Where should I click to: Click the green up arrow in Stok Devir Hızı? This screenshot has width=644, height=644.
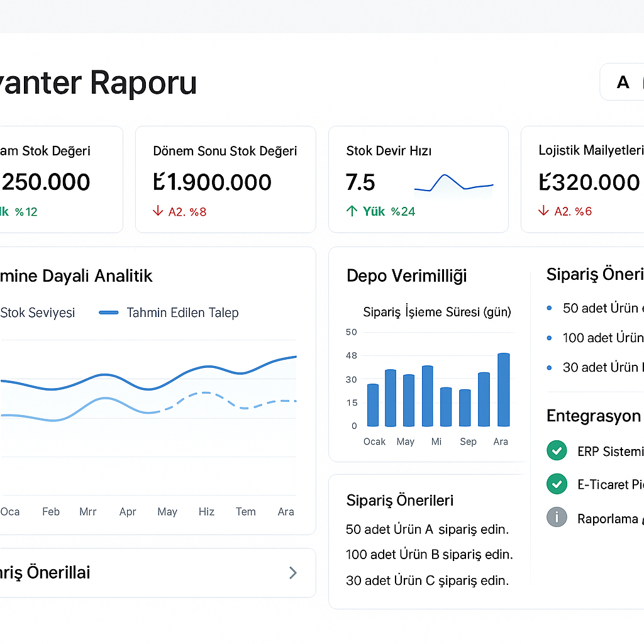(352, 211)
